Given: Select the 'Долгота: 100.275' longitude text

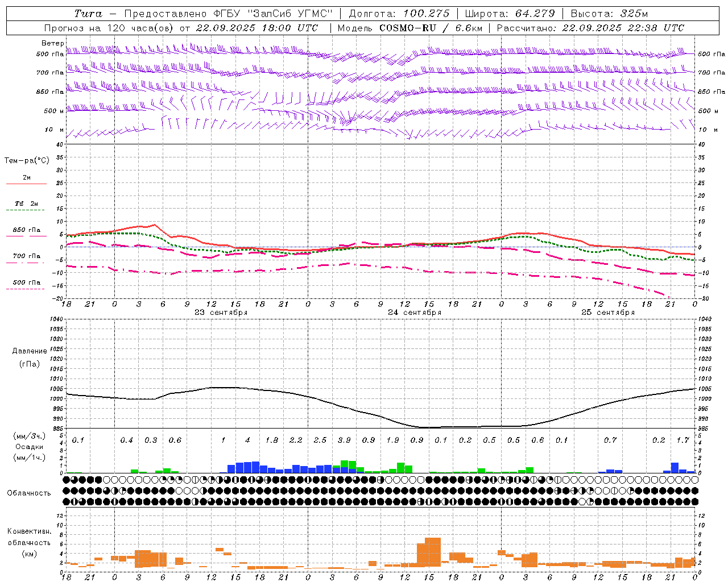Looking at the screenshot, I should (399, 14).
